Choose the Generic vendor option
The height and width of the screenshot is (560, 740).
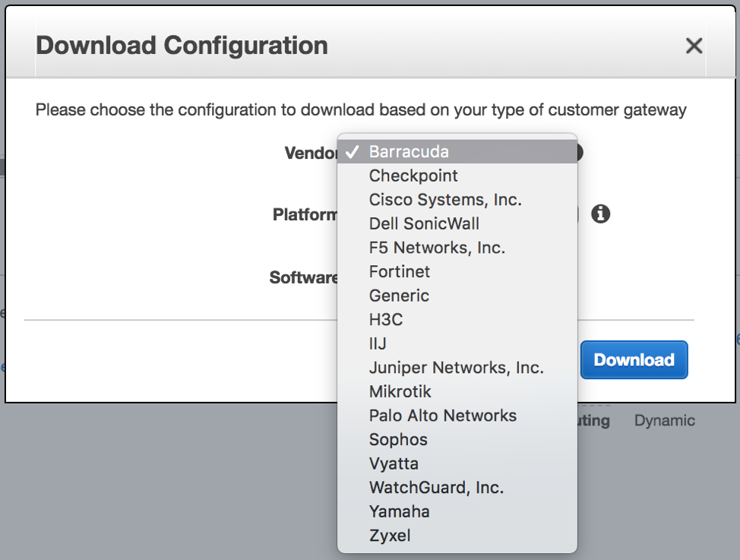point(399,296)
